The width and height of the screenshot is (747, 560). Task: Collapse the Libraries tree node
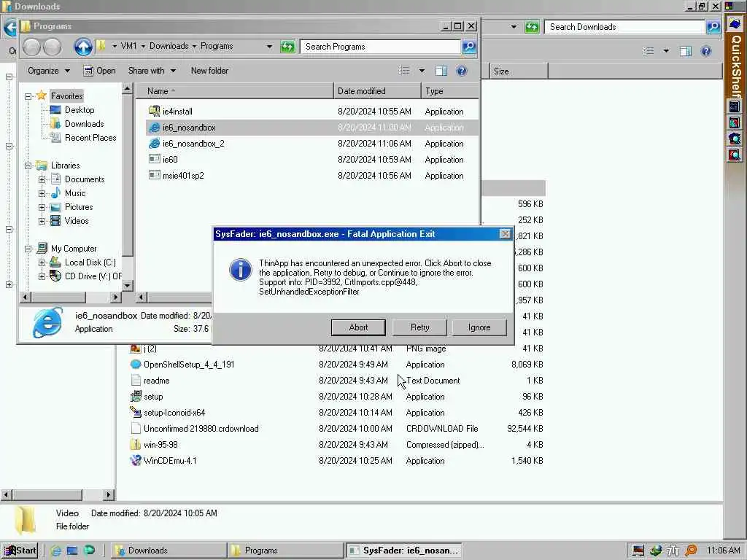28,166
